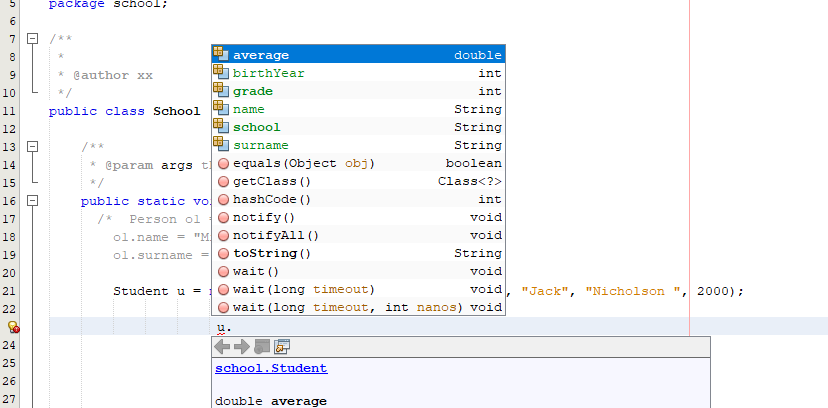This screenshot has height=408, width=828.
Task: Click the field icon beside school
Action: click(x=221, y=125)
